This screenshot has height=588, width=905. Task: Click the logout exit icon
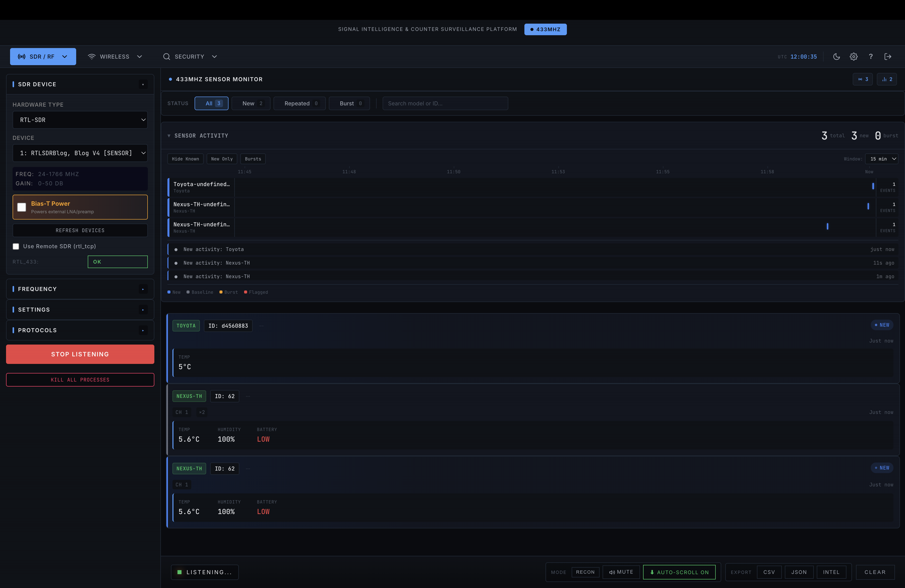[888, 57]
